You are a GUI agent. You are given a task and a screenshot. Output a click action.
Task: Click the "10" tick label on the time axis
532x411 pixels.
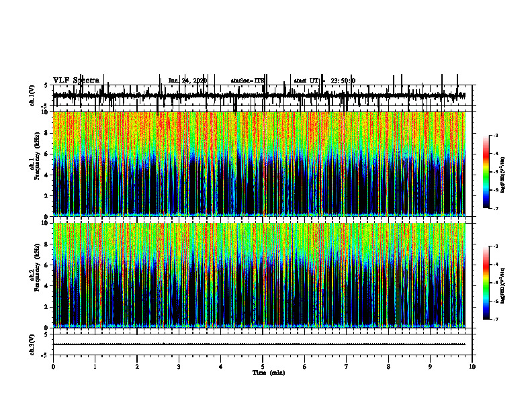point(472,367)
